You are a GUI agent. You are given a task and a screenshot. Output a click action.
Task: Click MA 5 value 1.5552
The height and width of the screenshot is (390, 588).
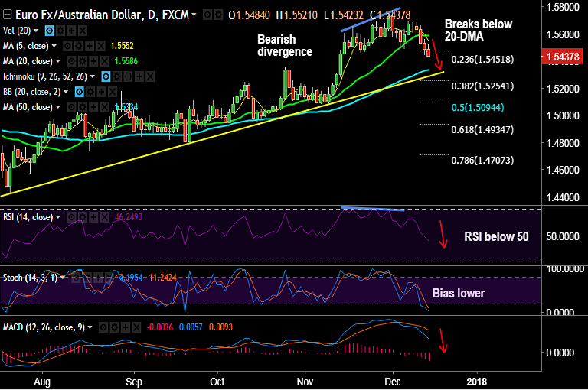pyautogui.click(x=122, y=46)
